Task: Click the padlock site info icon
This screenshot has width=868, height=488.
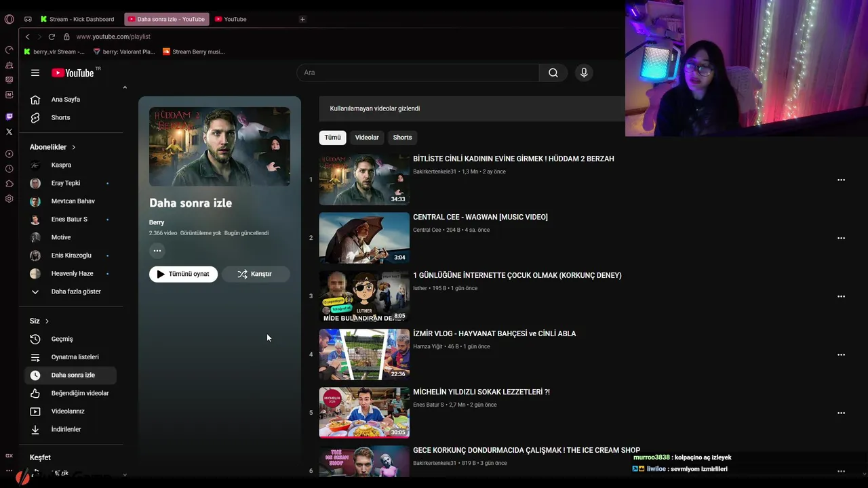Action: tap(66, 37)
